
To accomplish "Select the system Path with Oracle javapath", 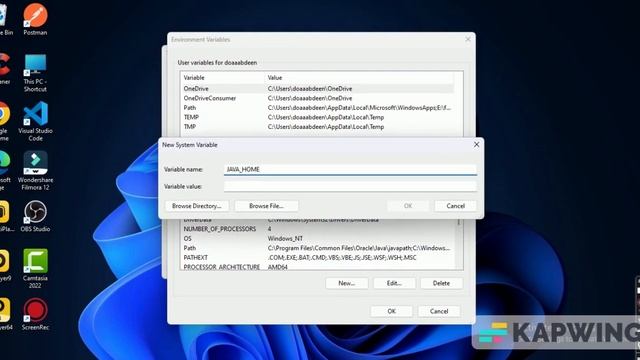I will coord(318,248).
